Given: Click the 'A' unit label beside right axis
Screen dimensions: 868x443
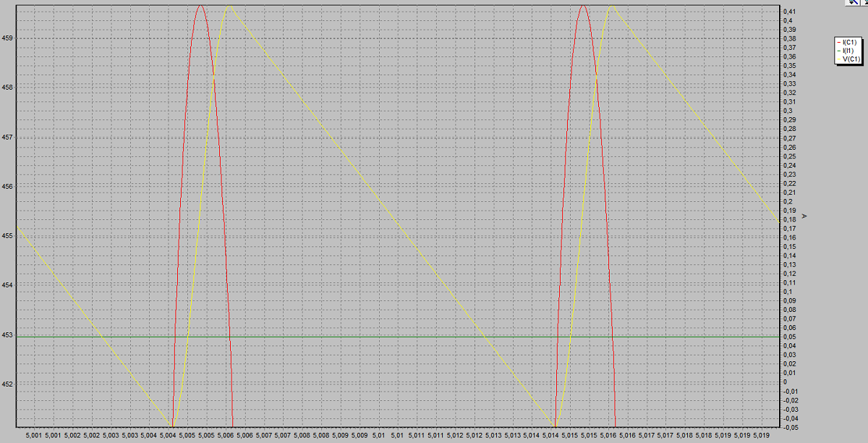Looking at the screenshot, I should (804, 216).
